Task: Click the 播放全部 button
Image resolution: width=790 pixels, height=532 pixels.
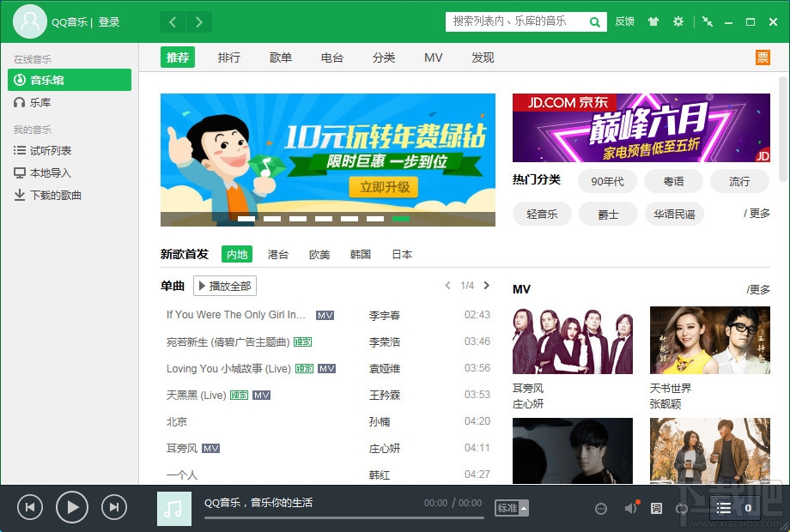Action: point(225,286)
